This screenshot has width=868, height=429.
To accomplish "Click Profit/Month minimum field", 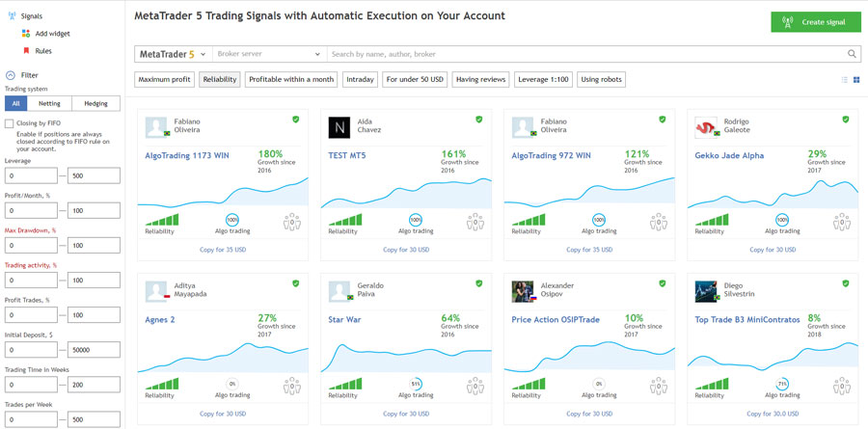I will (31, 210).
